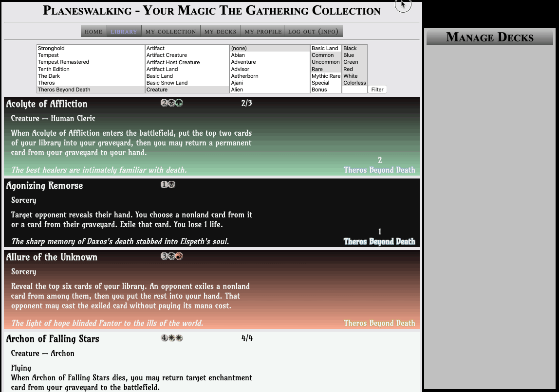
Task: Select Uncommon rarity
Action: tap(326, 62)
